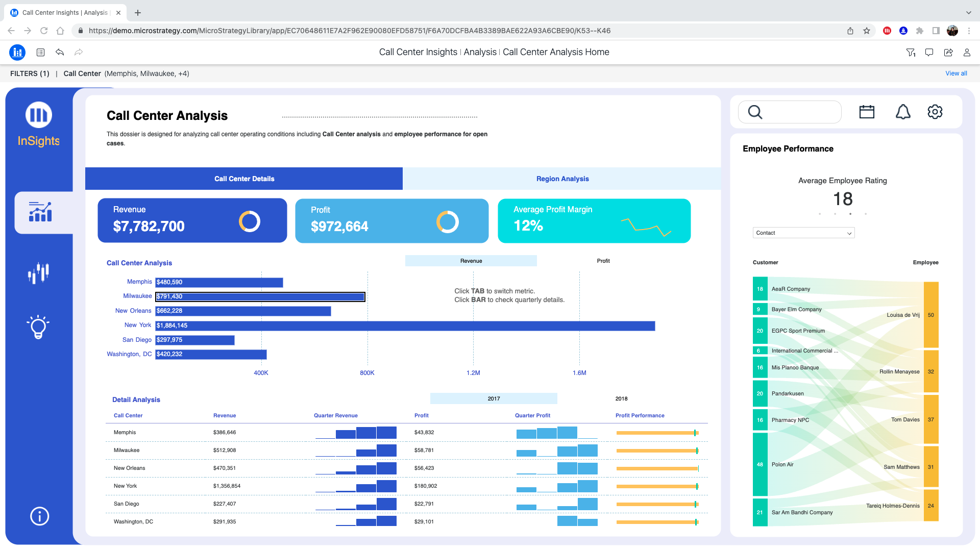Click the View all filters link
Screen dimensions: 980x551
point(955,73)
